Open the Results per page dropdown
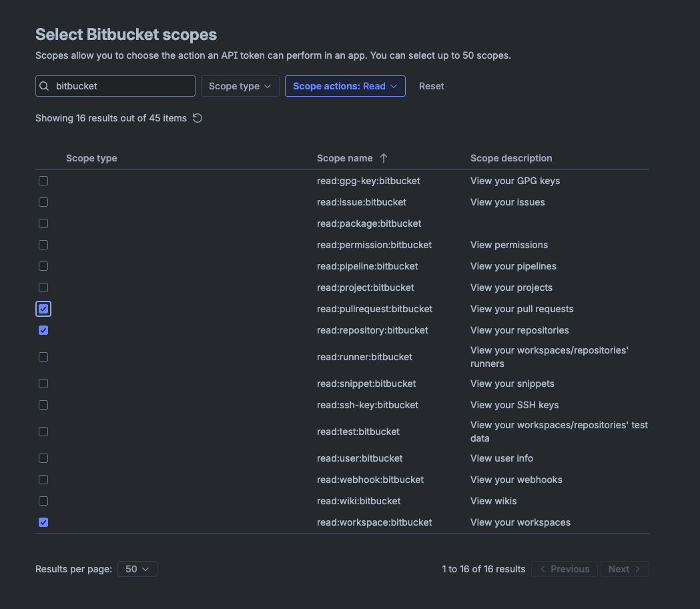This screenshot has width=700, height=609. [137, 568]
